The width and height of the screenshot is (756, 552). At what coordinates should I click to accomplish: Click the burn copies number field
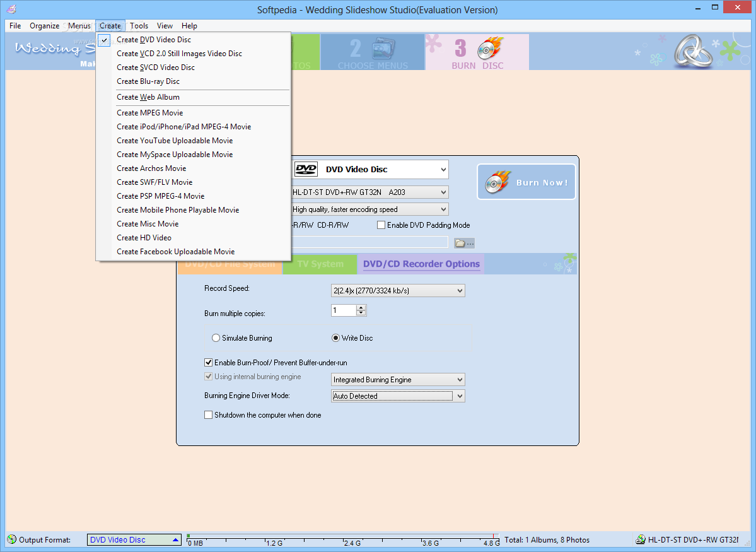pyautogui.click(x=344, y=310)
